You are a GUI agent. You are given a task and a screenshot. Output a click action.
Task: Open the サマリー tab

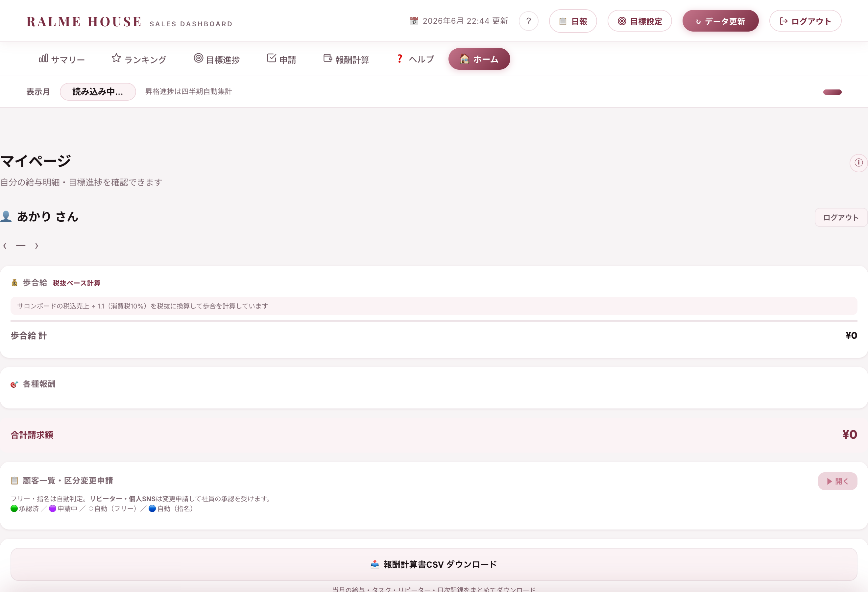[61, 59]
